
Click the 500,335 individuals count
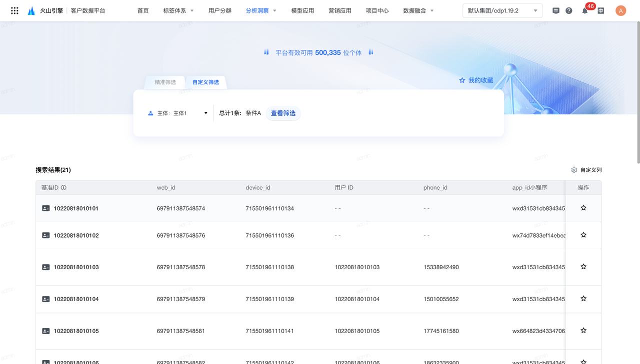coord(328,52)
